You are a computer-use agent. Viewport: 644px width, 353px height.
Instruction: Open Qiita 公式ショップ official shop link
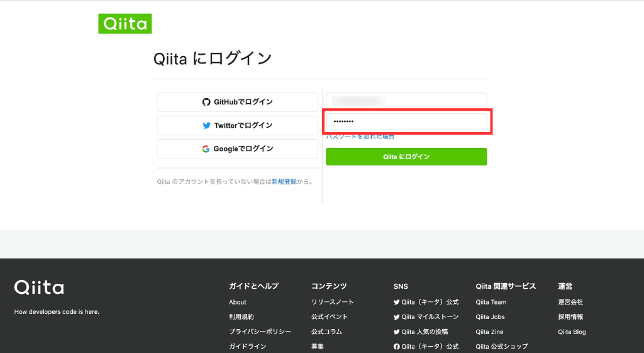[502, 347]
